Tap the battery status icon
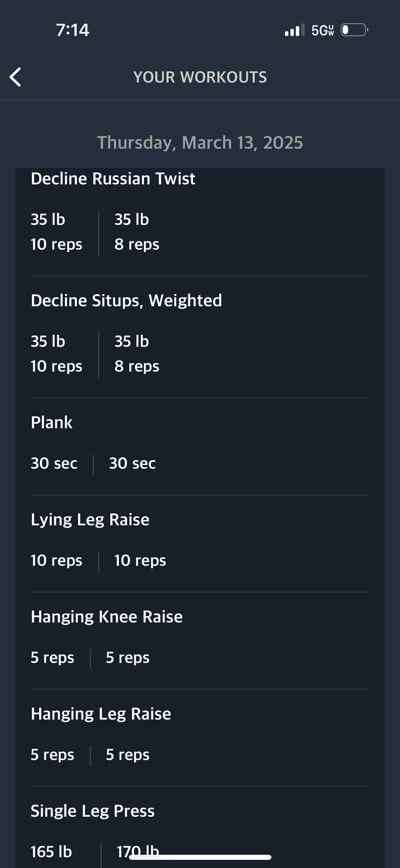This screenshot has width=400, height=868. 354,30
